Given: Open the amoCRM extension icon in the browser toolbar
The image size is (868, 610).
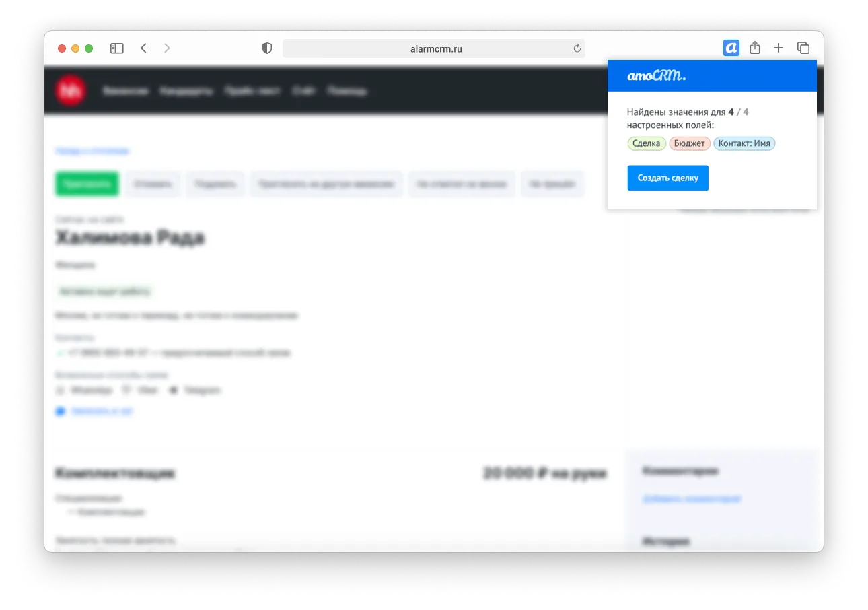Looking at the screenshot, I should 731,48.
